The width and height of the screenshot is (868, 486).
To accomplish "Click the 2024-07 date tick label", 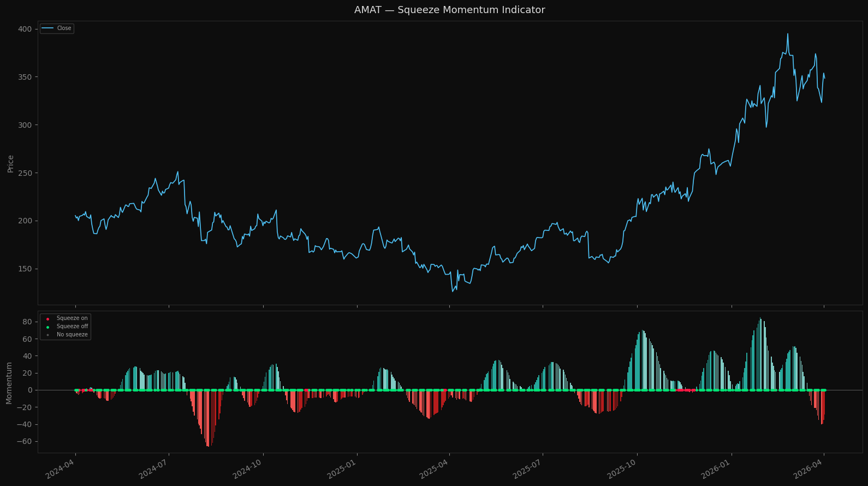I will point(153,470).
